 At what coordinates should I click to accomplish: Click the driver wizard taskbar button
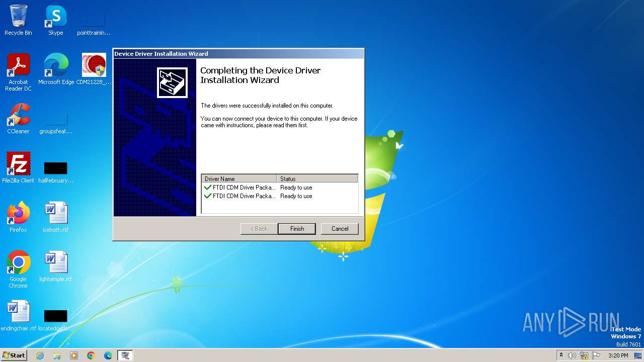[125, 355]
